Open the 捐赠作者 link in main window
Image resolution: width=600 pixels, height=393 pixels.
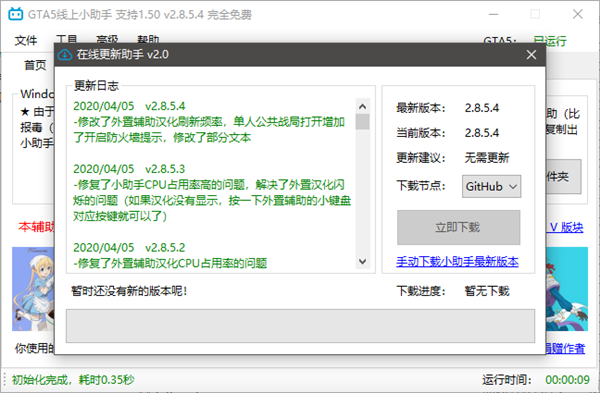565,348
